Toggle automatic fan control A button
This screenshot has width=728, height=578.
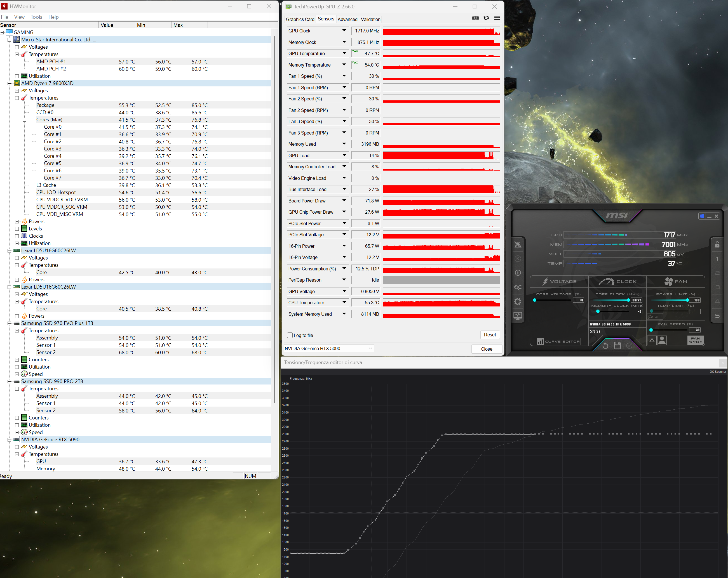(652, 341)
